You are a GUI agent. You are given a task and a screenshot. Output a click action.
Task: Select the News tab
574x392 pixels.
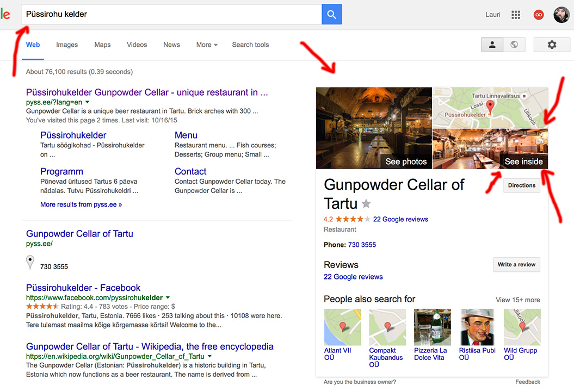click(172, 45)
